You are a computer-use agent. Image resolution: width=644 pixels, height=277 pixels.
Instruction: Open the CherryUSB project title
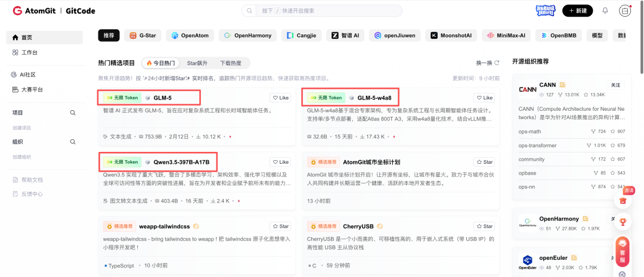[x=358, y=226]
